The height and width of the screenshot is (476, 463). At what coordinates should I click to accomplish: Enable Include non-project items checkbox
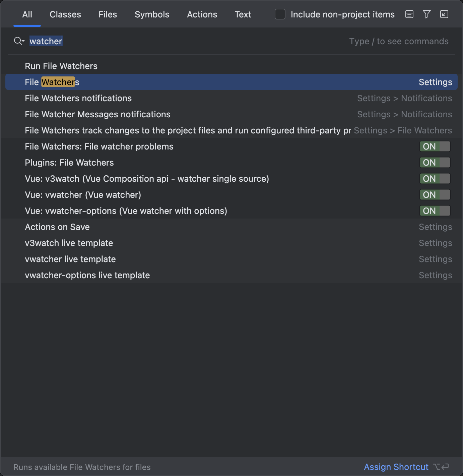pyautogui.click(x=280, y=14)
